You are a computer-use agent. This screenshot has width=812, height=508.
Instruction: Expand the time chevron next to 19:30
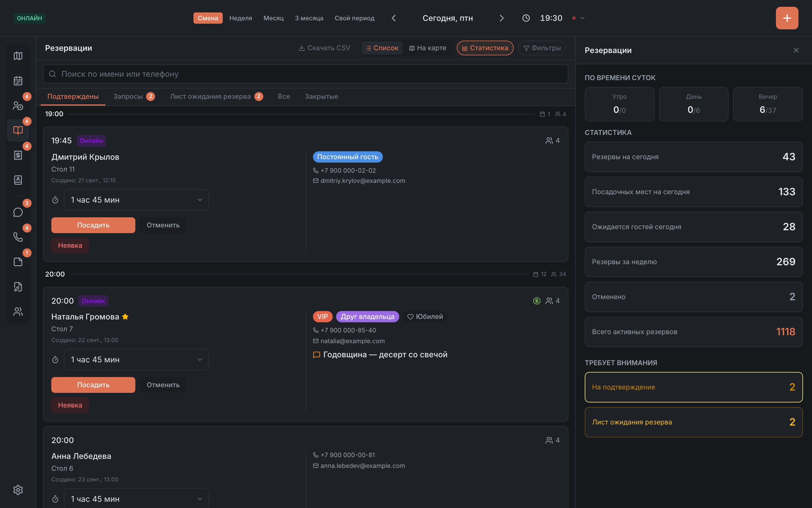582,18
